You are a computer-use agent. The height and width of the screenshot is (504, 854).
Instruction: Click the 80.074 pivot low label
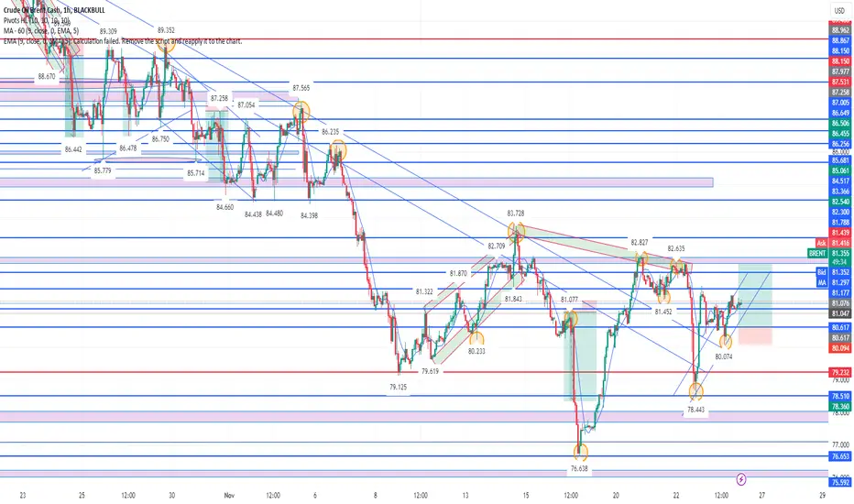point(723,356)
